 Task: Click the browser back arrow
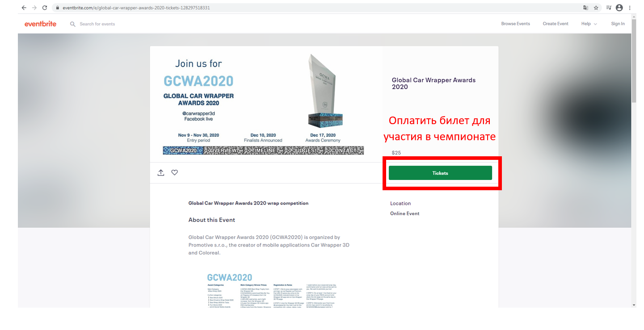click(24, 8)
